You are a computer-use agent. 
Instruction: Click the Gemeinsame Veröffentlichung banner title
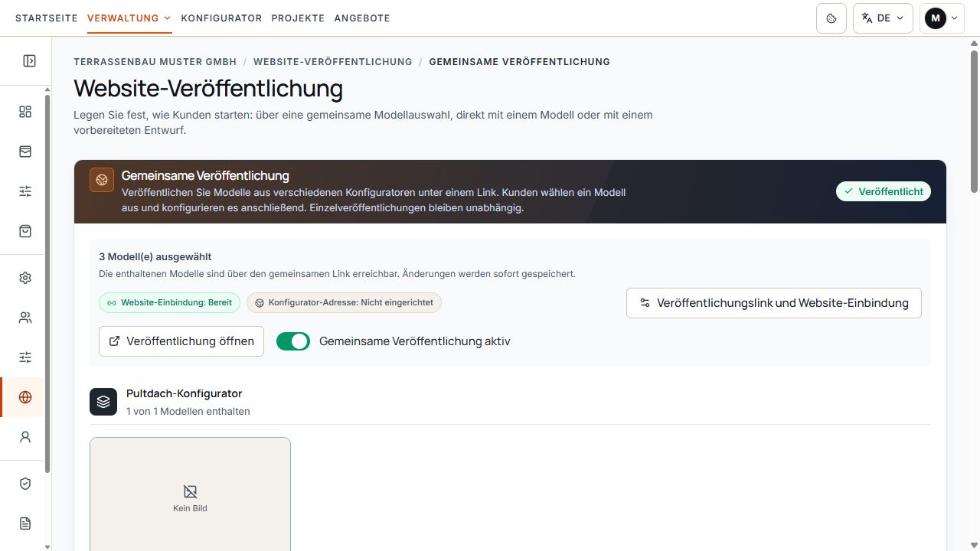click(205, 175)
